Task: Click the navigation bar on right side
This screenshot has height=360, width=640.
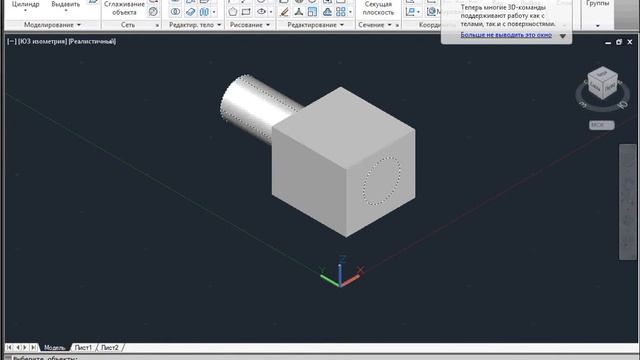Action: click(627, 202)
